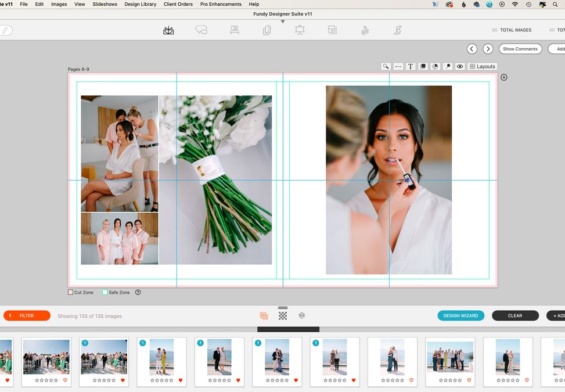Open the View menu

[80, 4]
